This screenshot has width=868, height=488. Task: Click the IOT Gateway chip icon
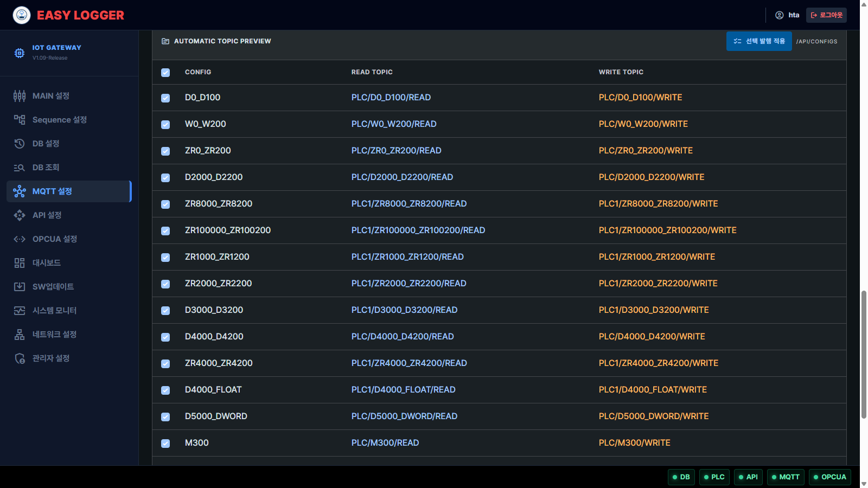pos(20,53)
